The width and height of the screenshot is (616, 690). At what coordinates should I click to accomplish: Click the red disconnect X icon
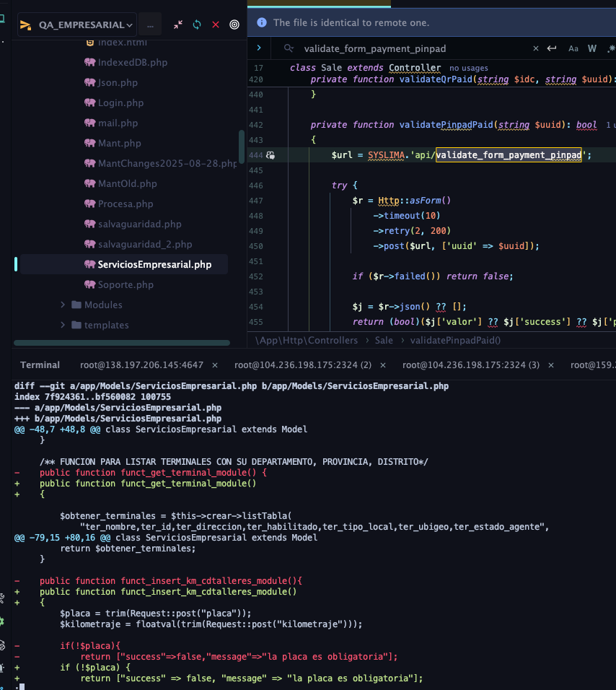[215, 25]
